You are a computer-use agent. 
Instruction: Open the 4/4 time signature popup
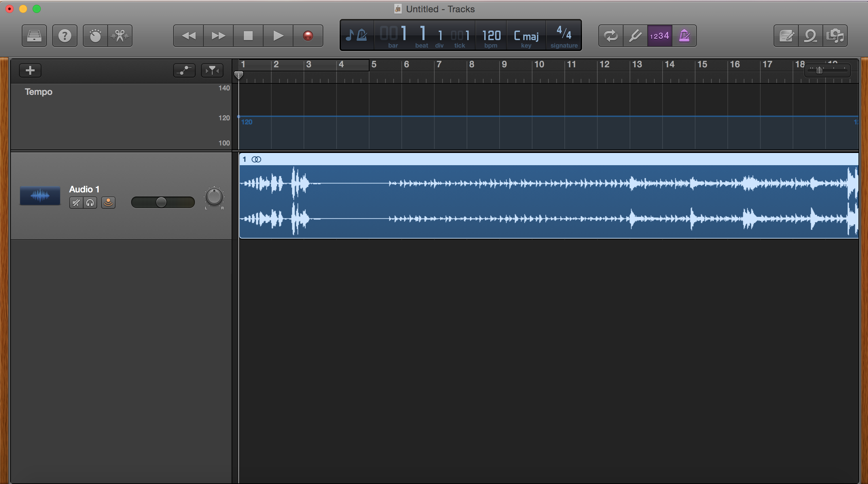point(564,36)
